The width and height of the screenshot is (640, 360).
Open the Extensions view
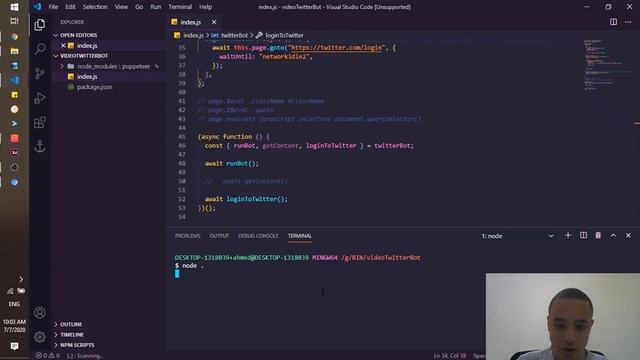pos(40,122)
